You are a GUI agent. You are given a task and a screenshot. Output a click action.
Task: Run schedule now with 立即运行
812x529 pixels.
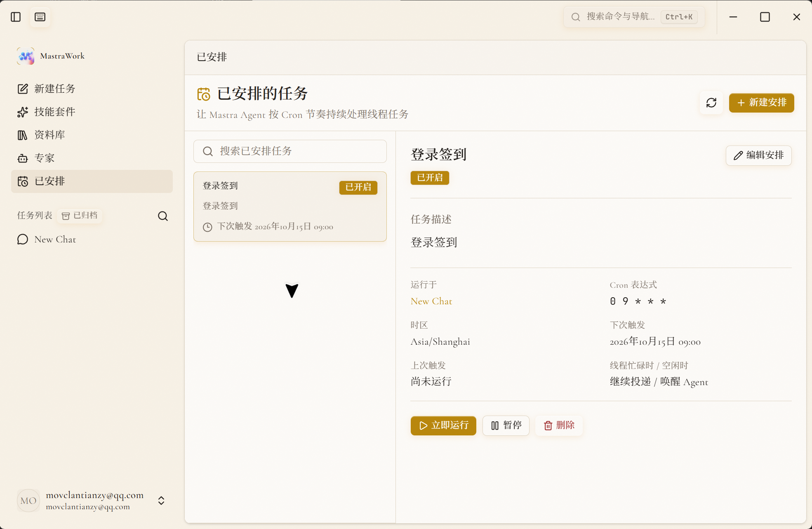point(443,426)
